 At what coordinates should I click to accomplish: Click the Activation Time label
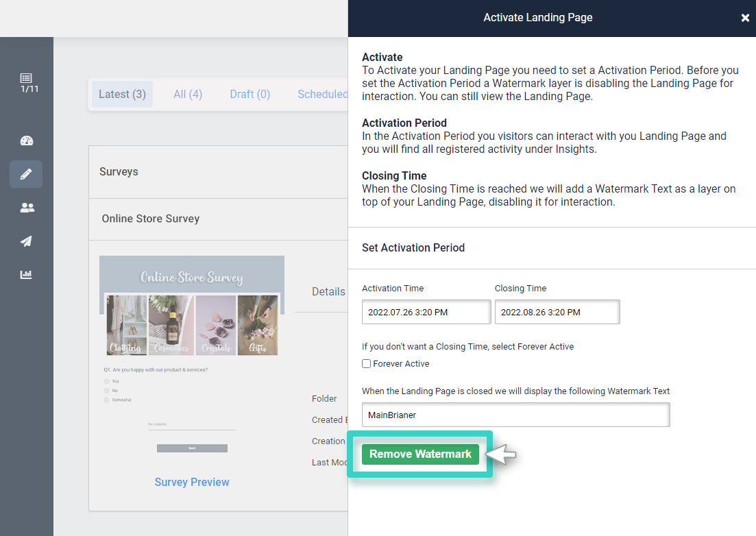tap(393, 289)
